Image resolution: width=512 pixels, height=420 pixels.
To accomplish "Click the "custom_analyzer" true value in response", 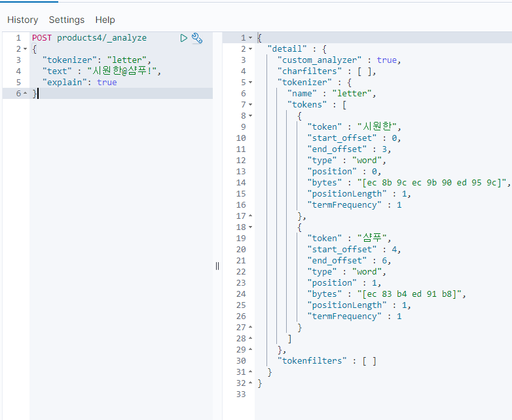I will pyautogui.click(x=386, y=60).
